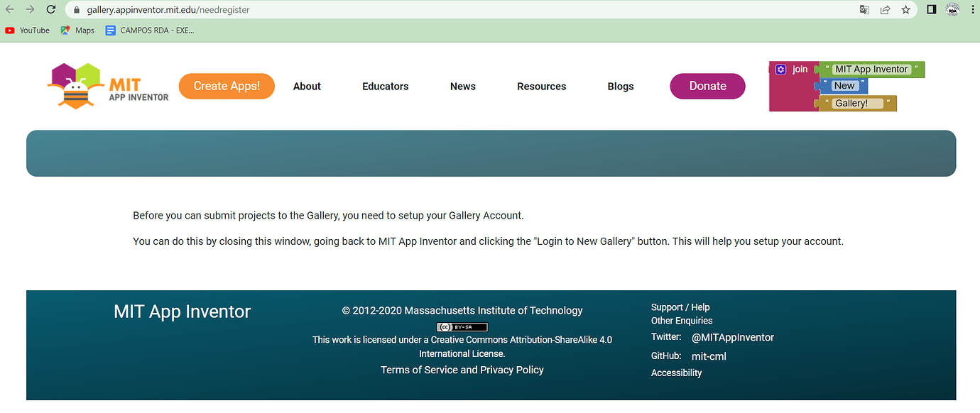Open Terms of Service and Privacy Policy
This screenshot has width=980, height=413.
pos(462,370)
